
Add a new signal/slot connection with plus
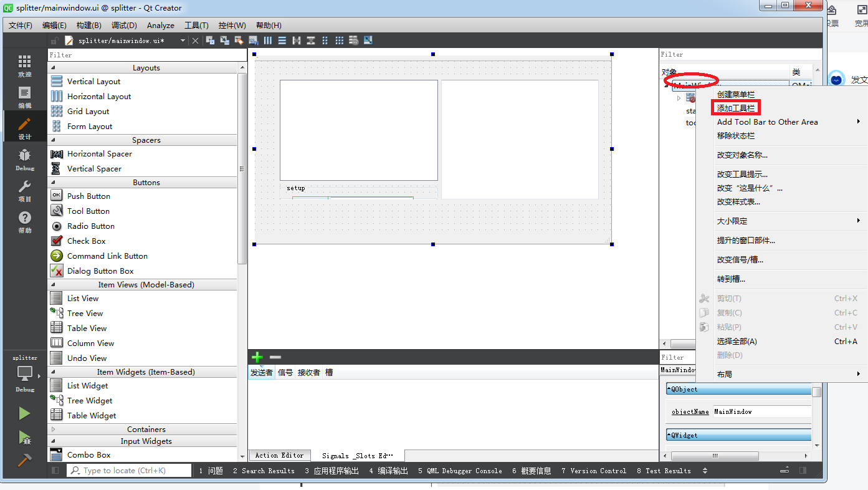[257, 357]
